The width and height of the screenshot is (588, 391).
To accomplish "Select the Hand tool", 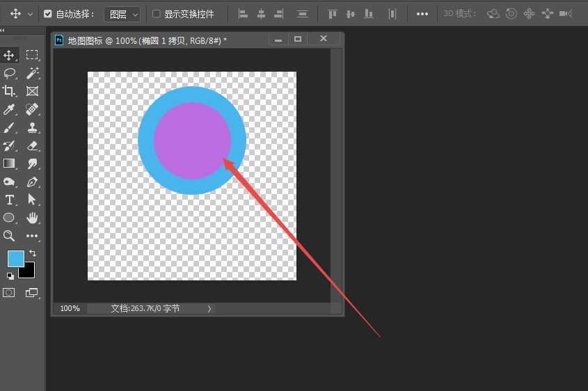I will pos(32,218).
